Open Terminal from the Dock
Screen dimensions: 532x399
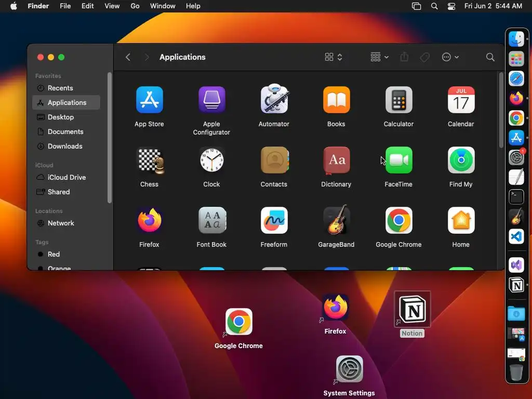click(x=516, y=197)
